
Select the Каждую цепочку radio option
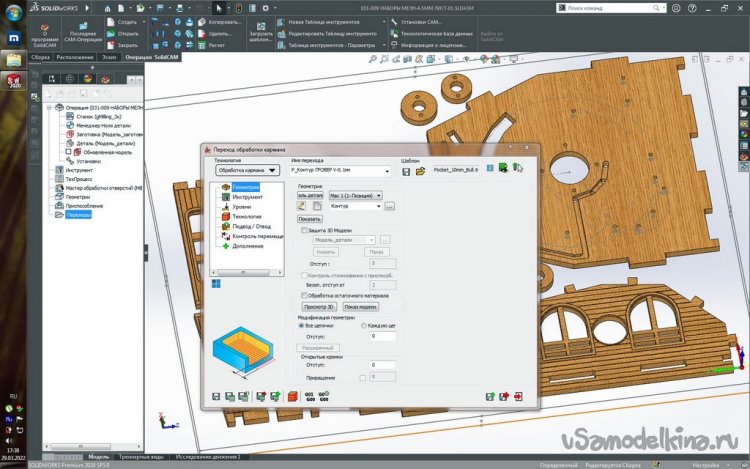(x=363, y=325)
